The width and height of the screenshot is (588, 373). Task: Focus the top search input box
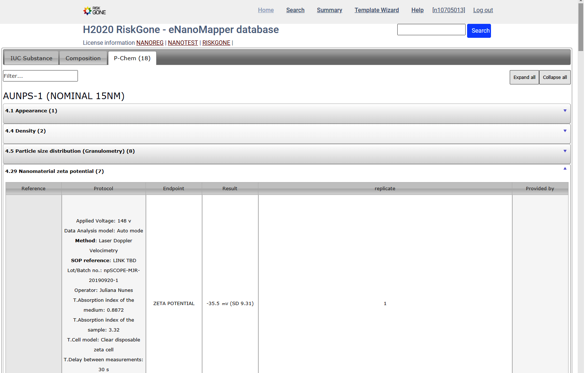click(x=431, y=30)
